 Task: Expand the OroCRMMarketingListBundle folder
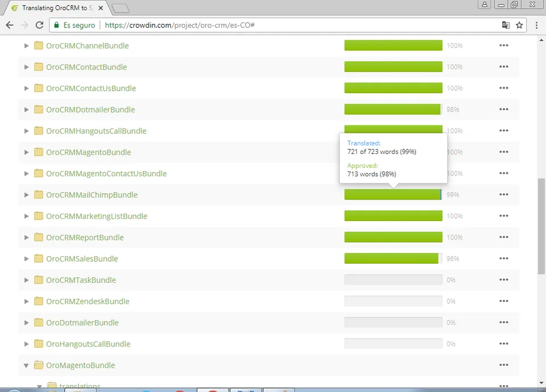click(26, 216)
